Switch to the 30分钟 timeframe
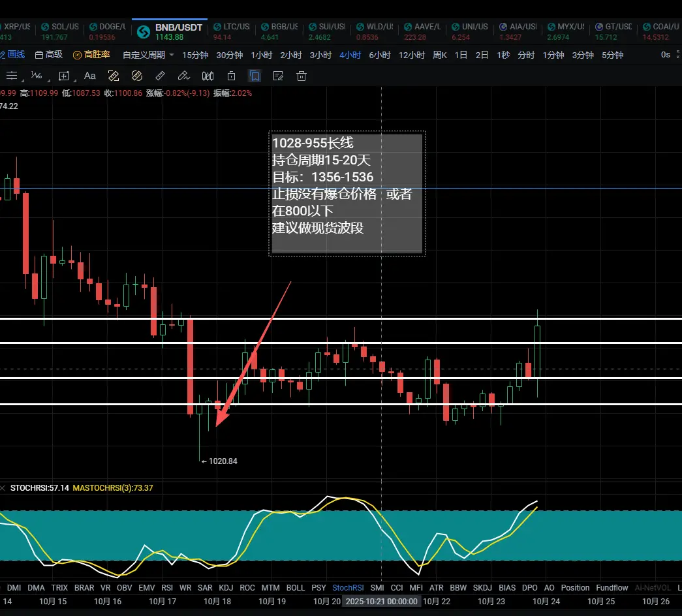This screenshot has height=616, width=682. tap(229, 55)
